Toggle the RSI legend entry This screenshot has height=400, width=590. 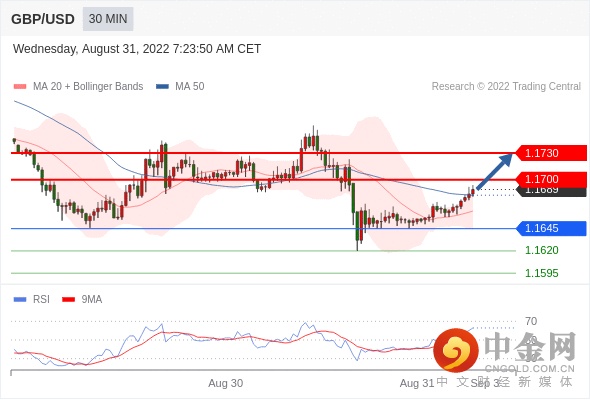32,300
